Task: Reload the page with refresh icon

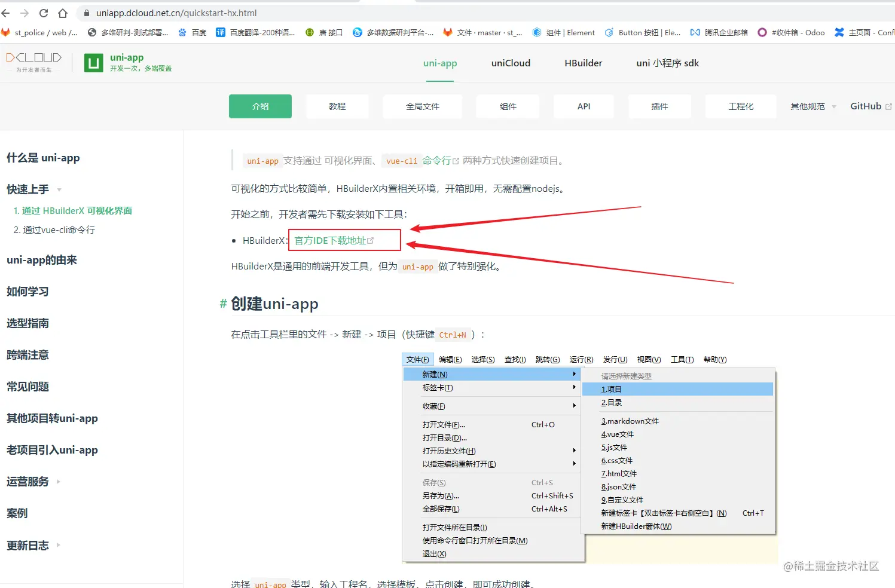Action: pos(44,13)
